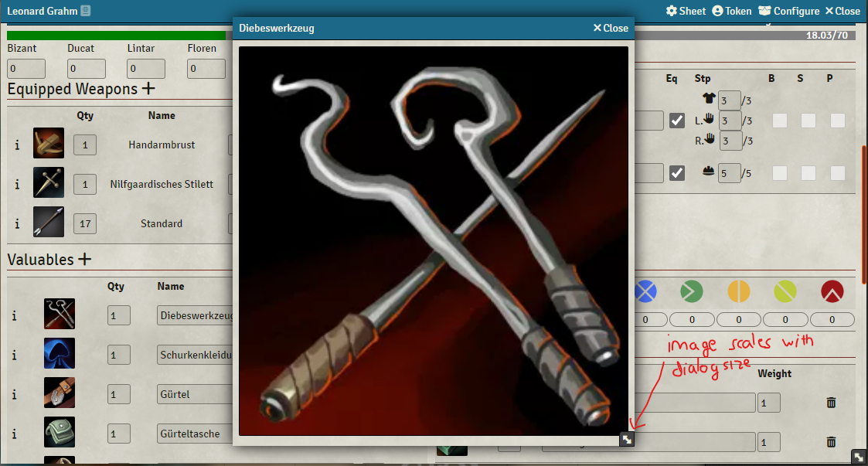Click the Standard arrow image
This screenshot has height=466, width=868.
pyautogui.click(x=49, y=221)
